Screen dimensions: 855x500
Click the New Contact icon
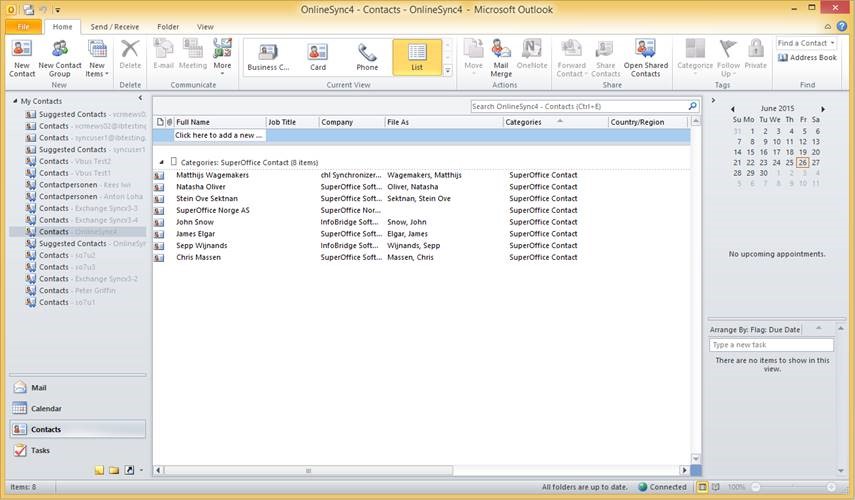[22, 58]
